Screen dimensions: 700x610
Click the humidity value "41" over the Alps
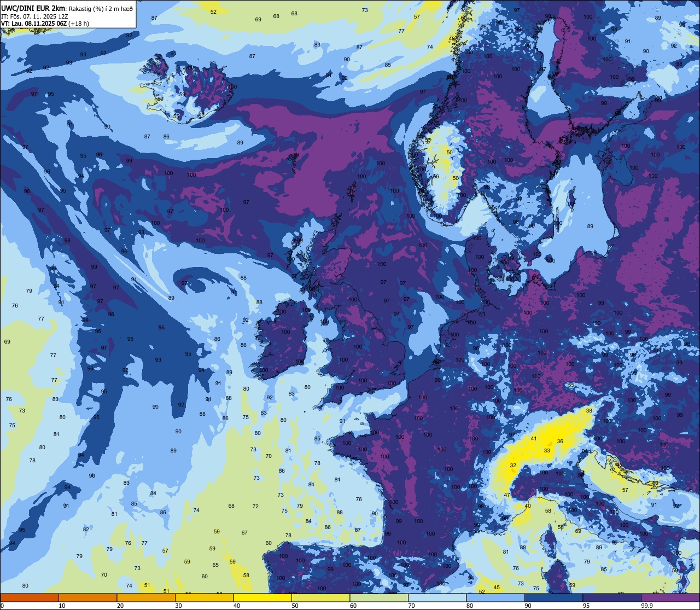(x=534, y=439)
